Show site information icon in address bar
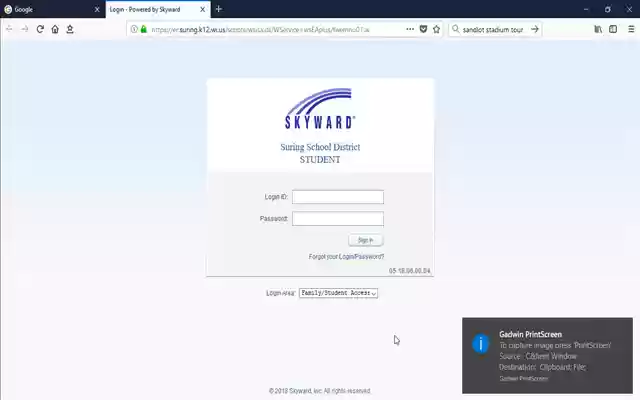640x400 pixels. coord(134,29)
